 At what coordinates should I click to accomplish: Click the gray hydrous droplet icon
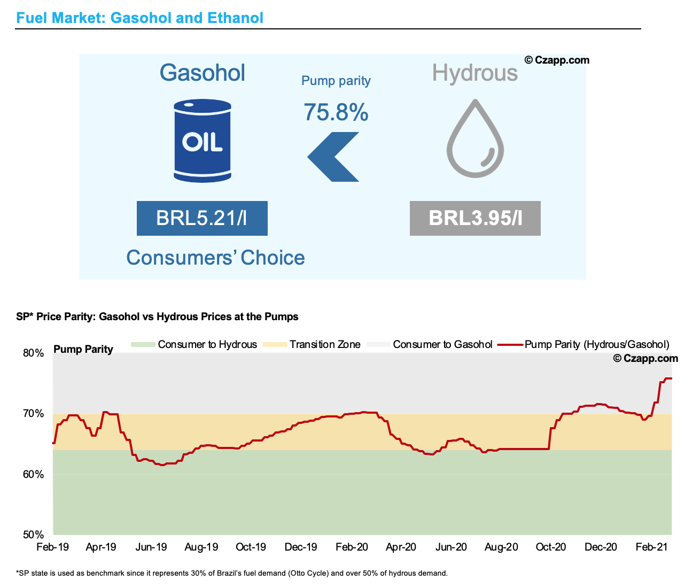pyautogui.click(x=475, y=138)
